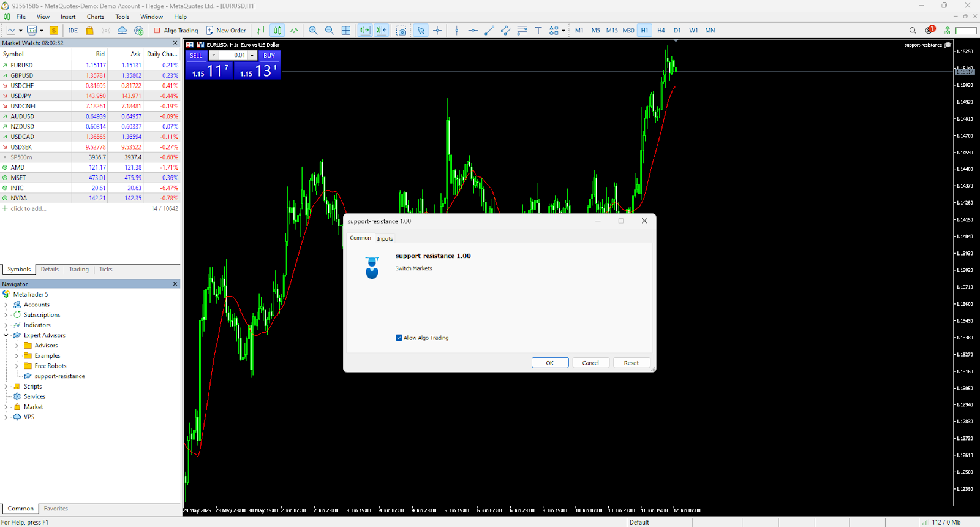Open notifications icon with red badge
The width and height of the screenshot is (980, 527).
(930, 30)
